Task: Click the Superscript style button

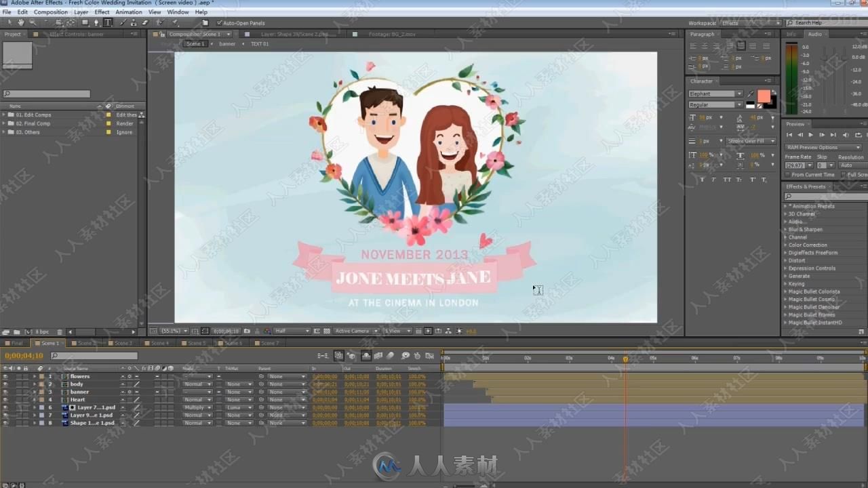Action: (752, 180)
